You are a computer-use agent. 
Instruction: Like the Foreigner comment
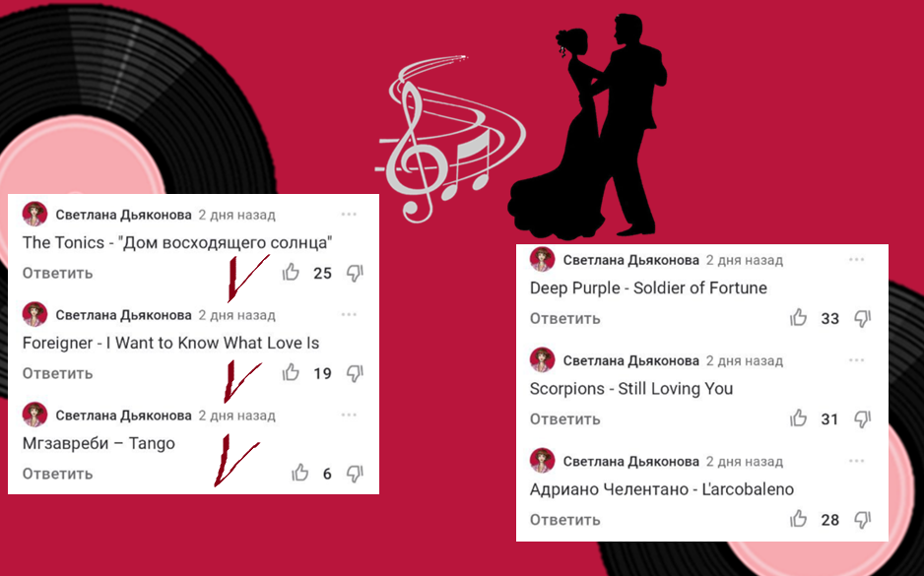point(291,372)
